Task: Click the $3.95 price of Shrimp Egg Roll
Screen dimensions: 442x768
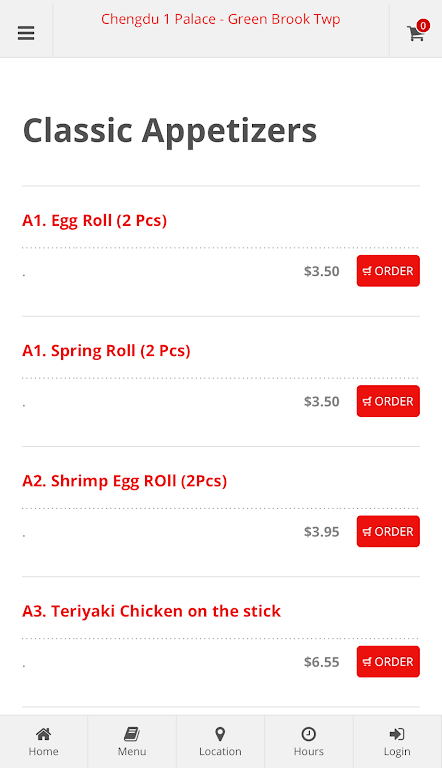Action: point(321,531)
